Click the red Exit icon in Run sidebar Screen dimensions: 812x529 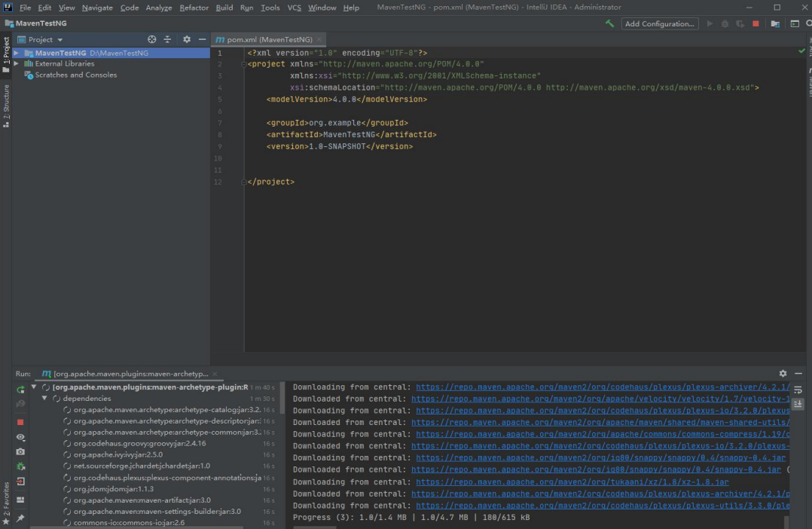coord(20,482)
